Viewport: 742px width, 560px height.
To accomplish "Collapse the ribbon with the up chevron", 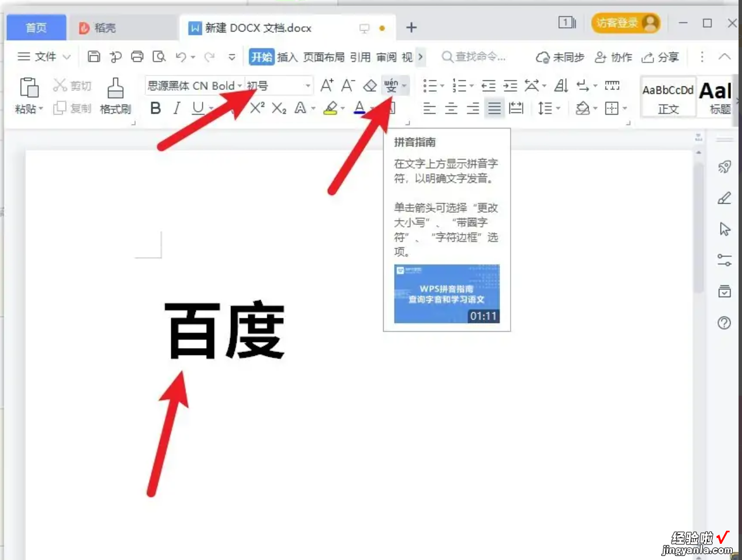I will tap(725, 57).
